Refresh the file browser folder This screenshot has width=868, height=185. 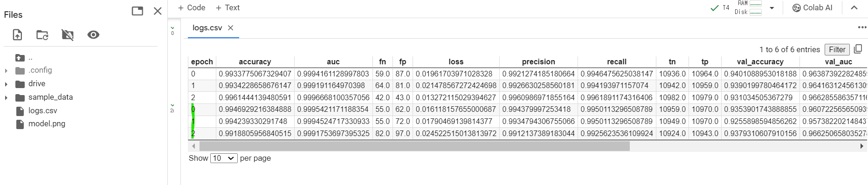coord(42,35)
